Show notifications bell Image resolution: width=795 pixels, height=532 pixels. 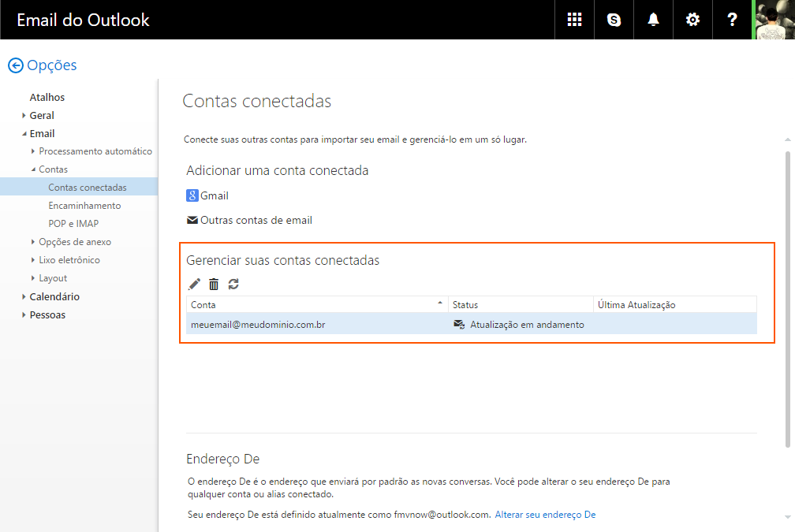[654, 20]
